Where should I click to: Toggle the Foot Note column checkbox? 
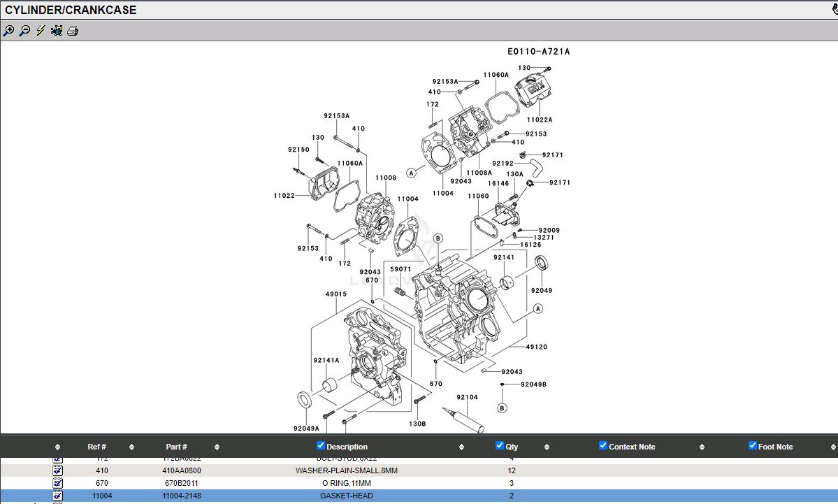753,446
